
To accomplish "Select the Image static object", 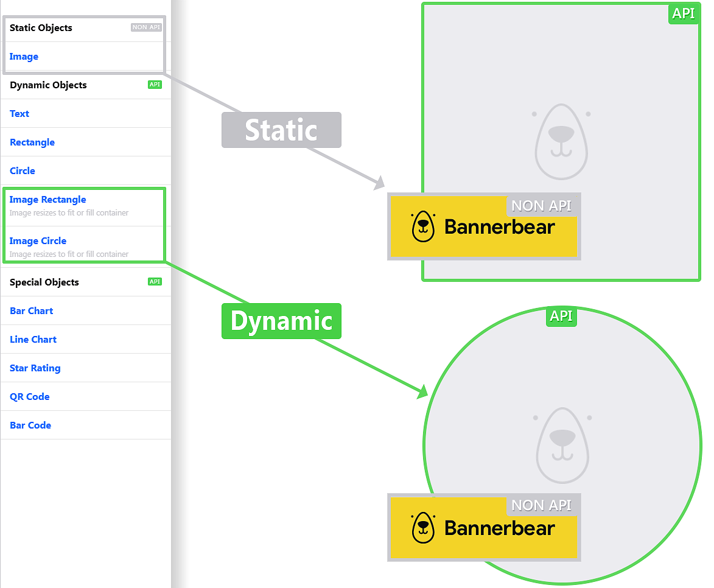I will coord(24,57).
